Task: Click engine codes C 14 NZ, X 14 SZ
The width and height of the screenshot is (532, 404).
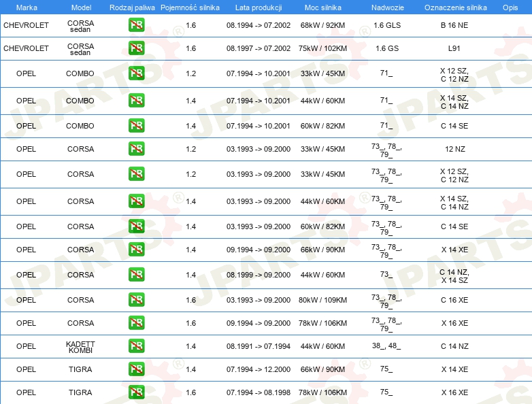Action: point(454,276)
